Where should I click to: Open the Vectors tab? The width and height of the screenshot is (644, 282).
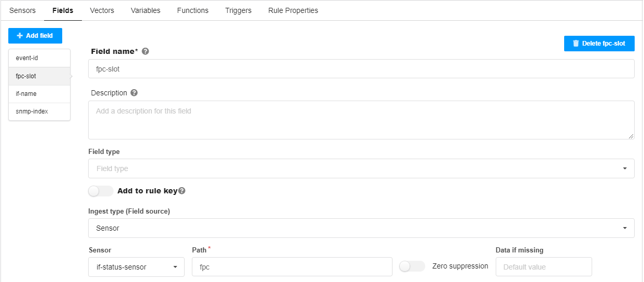pos(102,10)
